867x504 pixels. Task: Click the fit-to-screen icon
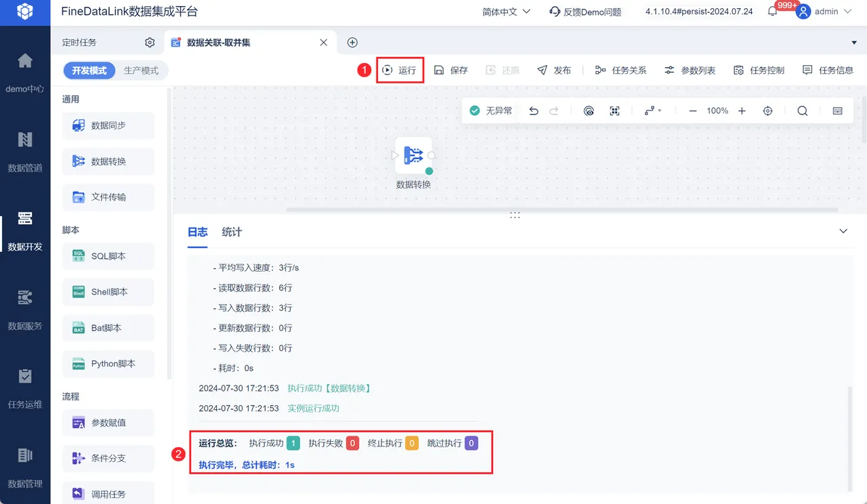pos(614,110)
